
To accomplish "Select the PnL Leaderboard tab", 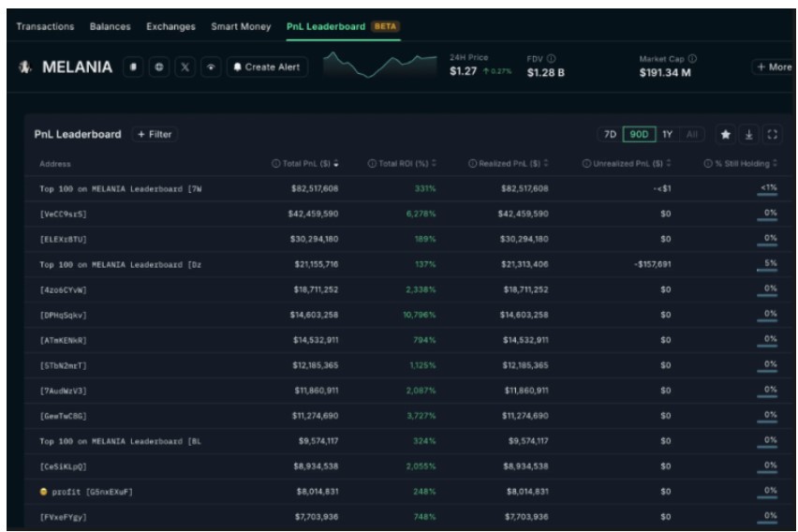I will 326,26.
